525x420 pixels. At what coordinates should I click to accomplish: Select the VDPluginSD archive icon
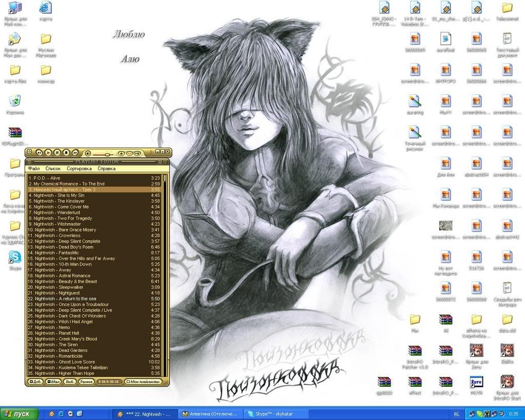pos(15,136)
